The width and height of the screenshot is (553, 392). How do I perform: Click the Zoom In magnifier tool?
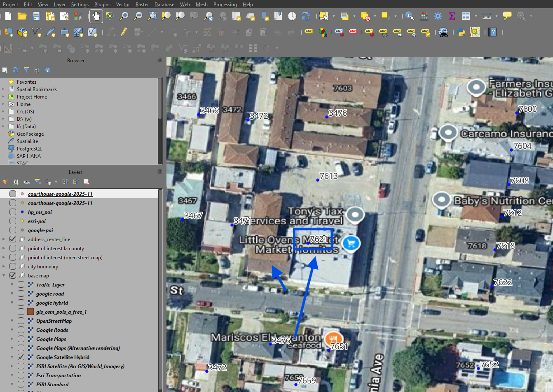124,16
